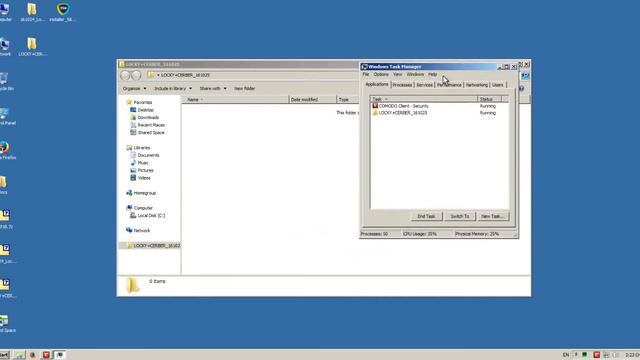Screen dimensions: 640x360
Task: Open Organize dropdown in Explorer
Action: tap(134, 89)
